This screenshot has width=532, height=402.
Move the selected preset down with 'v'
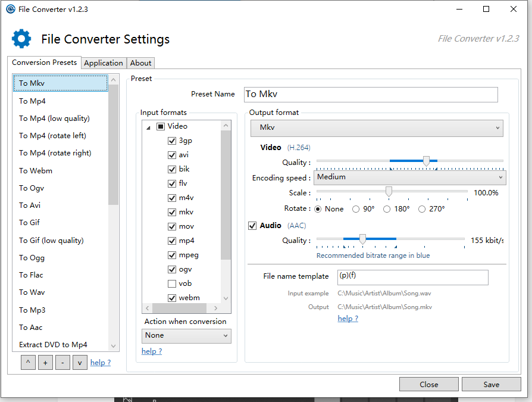coord(80,362)
